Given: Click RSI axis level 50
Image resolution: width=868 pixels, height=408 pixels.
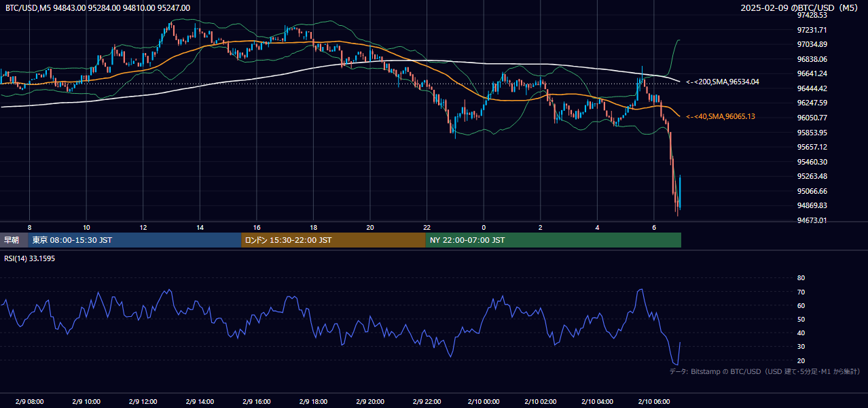Looking at the screenshot, I should coord(801,319).
